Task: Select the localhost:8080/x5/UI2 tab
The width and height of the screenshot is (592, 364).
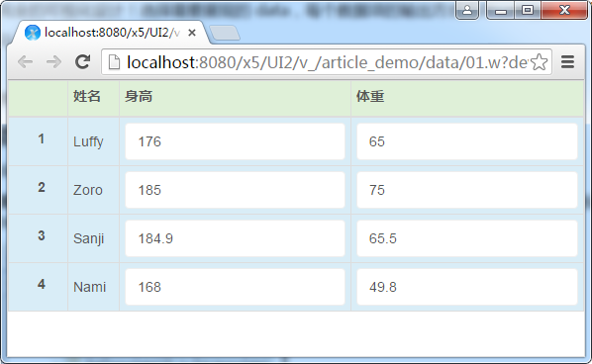Action: click(x=110, y=33)
